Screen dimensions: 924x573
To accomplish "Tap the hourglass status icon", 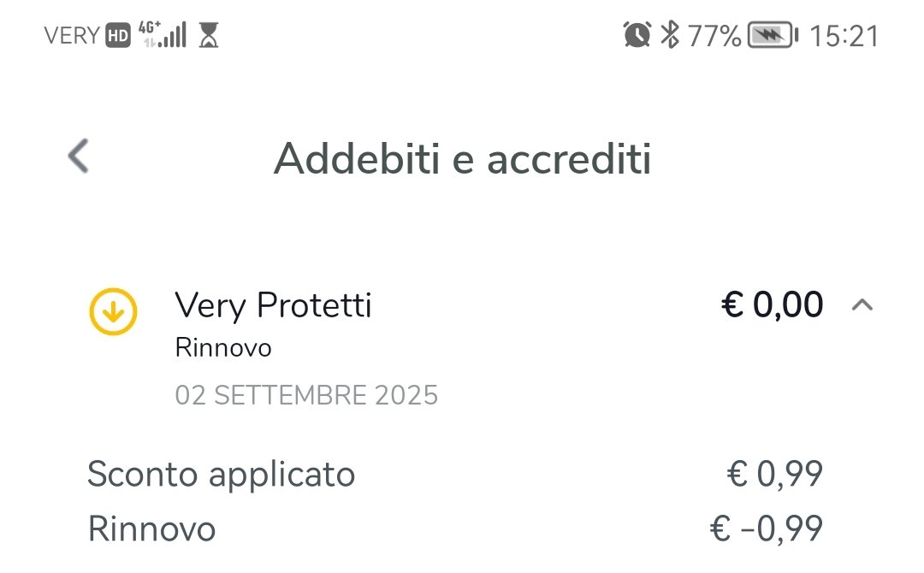I will [209, 35].
